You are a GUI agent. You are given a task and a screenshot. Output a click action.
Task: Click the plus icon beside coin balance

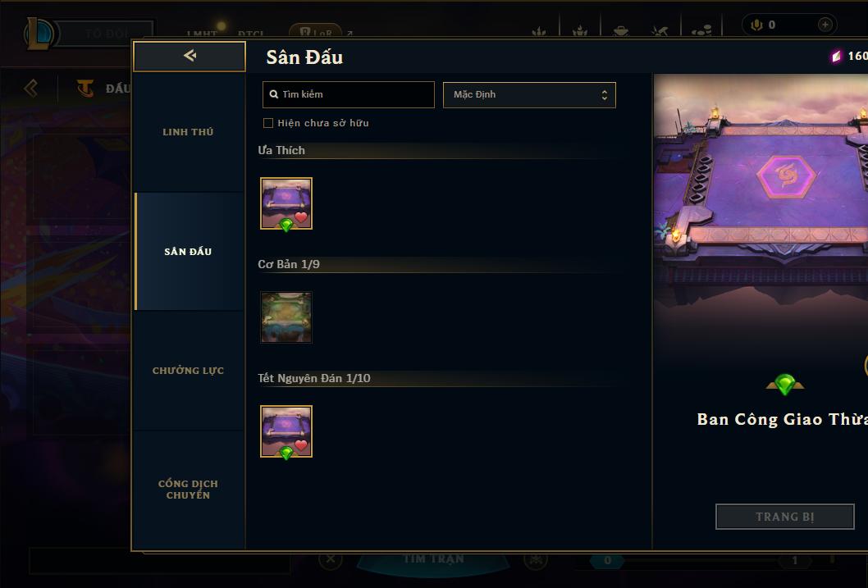tap(825, 25)
